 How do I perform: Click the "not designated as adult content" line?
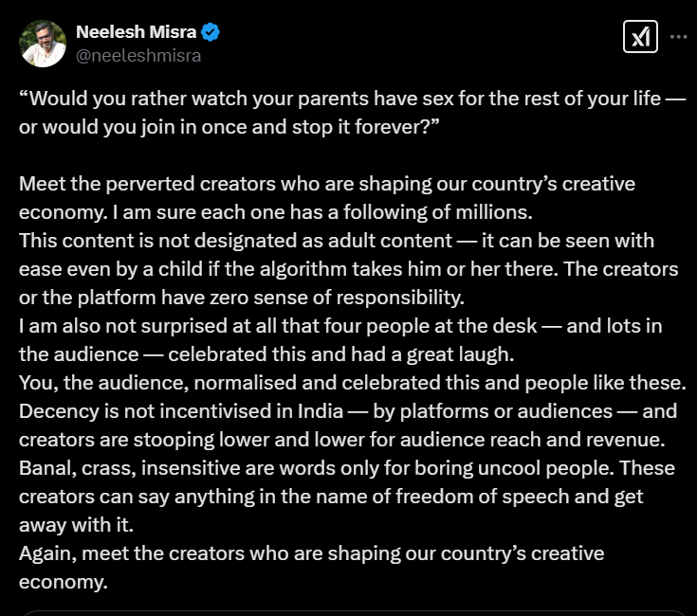click(x=337, y=241)
